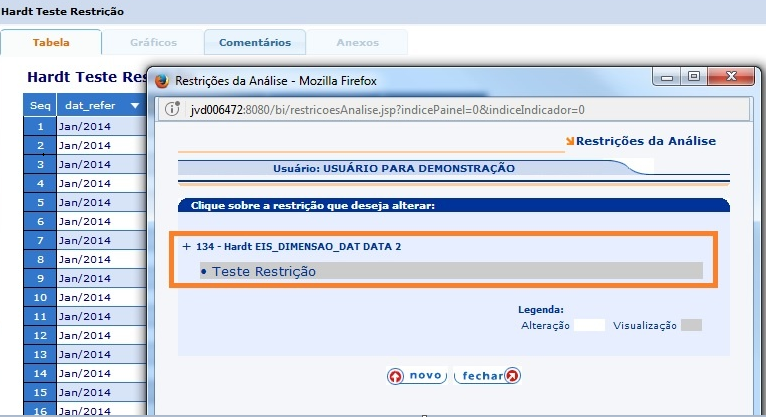Click Jan/2014 cell in row 13
Screen dimensions: 766x417
pos(102,355)
